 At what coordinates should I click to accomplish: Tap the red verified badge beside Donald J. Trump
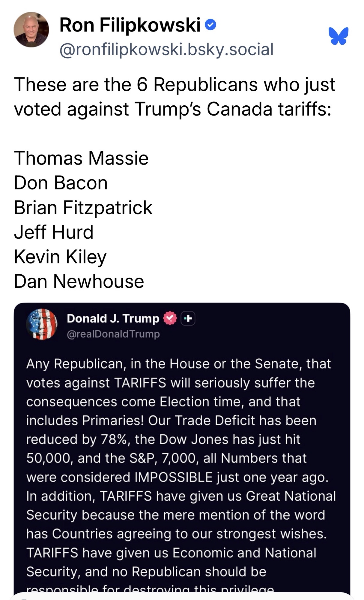tap(170, 318)
